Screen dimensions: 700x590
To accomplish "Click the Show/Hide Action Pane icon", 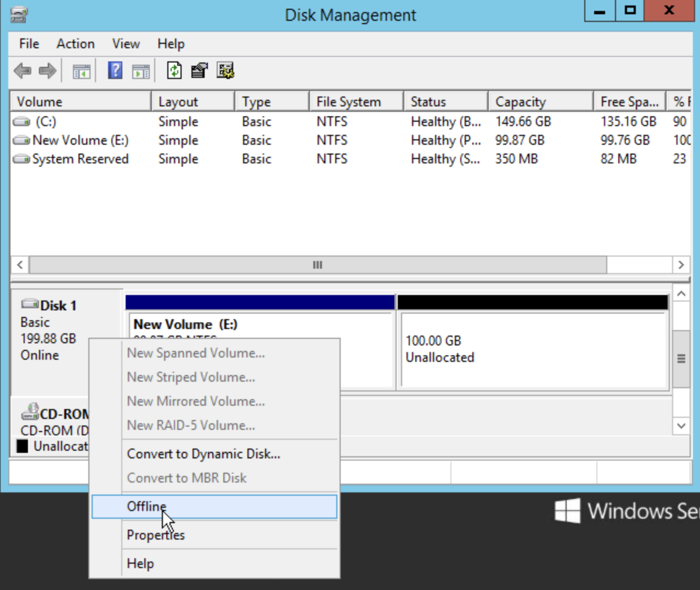I will pos(141,71).
